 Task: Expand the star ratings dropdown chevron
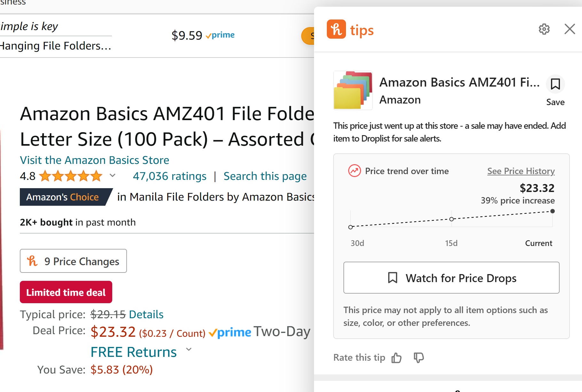(x=113, y=175)
